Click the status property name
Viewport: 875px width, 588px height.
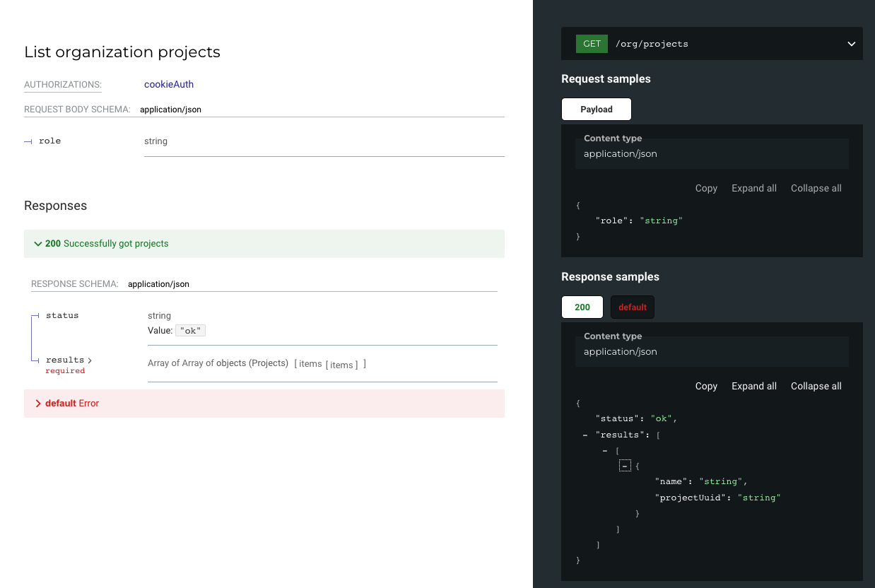(62, 315)
